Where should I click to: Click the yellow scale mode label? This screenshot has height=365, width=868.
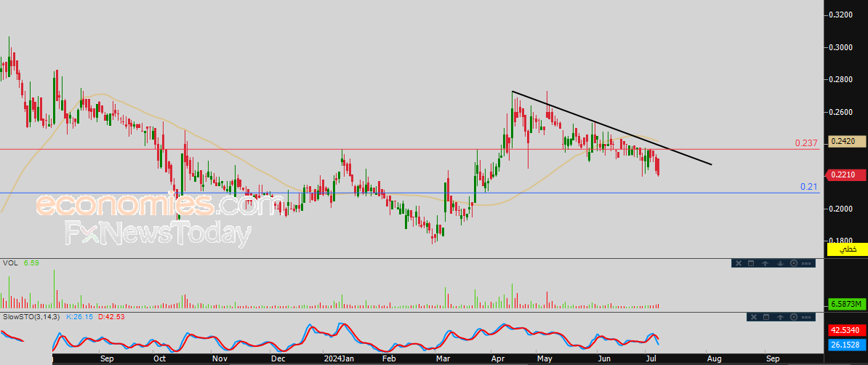(x=847, y=249)
